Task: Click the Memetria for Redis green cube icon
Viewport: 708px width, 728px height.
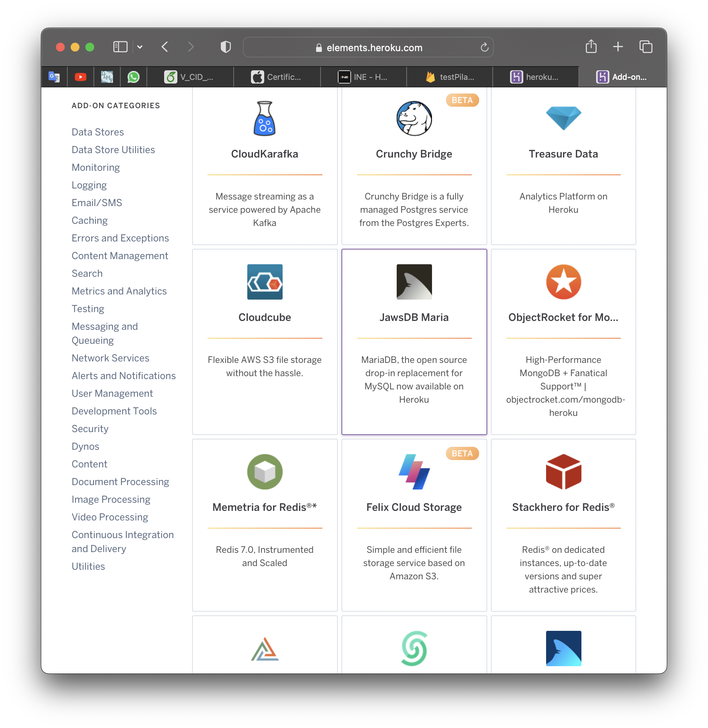Action: click(x=264, y=472)
